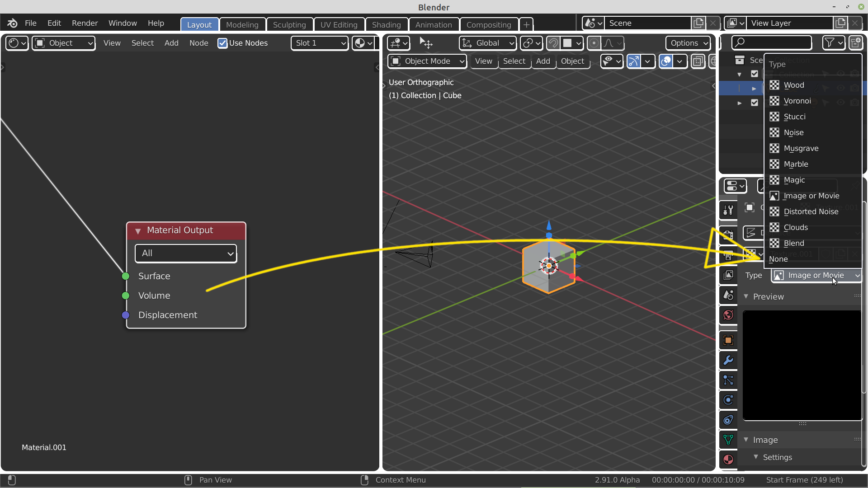This screenshot has width=868, height=488.
Task: Open the Particles properties tab icon
Action: pyautogui.click(x=728, y=380)
